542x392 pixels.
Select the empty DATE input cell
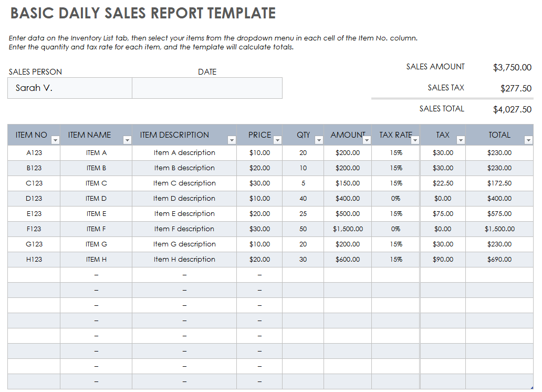207,88
